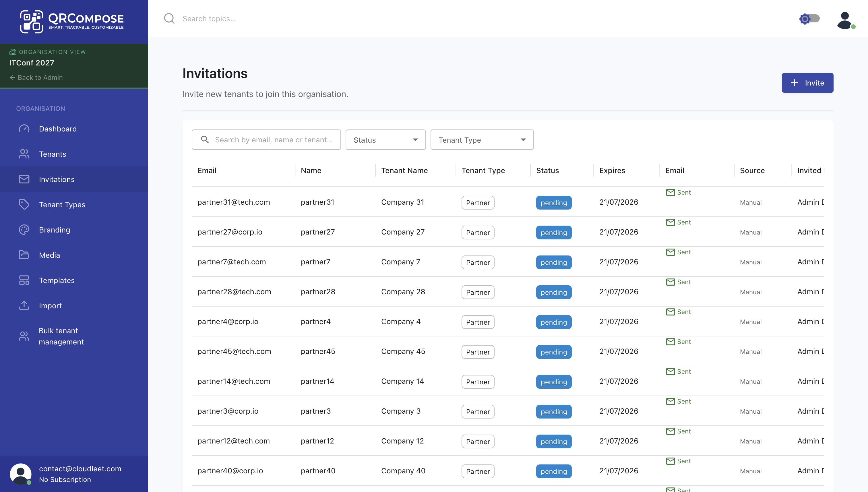Go to Tenants section
The height and width of the screenshot is (492, 868).
(x=74, y=154)
